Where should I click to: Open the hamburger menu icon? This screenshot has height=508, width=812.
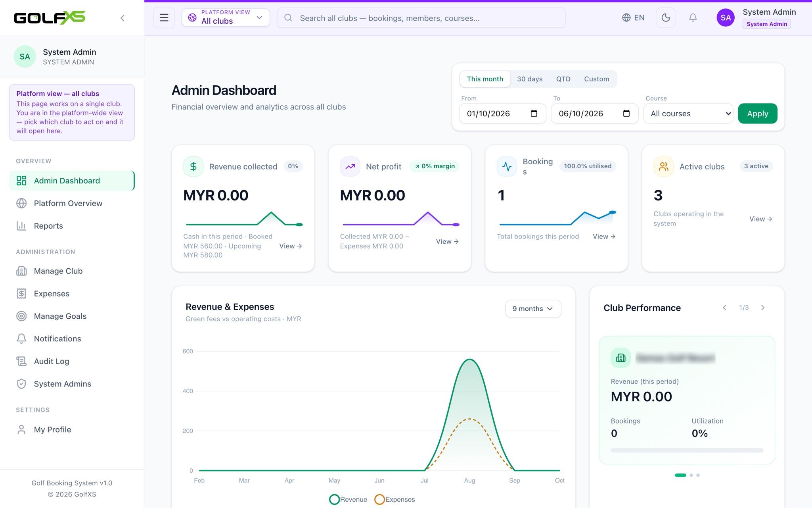[164, 17]
